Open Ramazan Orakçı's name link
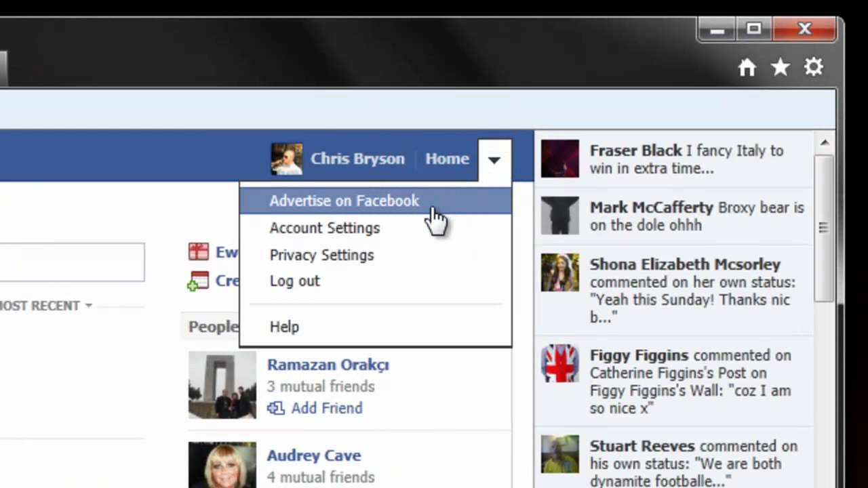This screenshot has width=868, height=488. (x=328, y=365)
